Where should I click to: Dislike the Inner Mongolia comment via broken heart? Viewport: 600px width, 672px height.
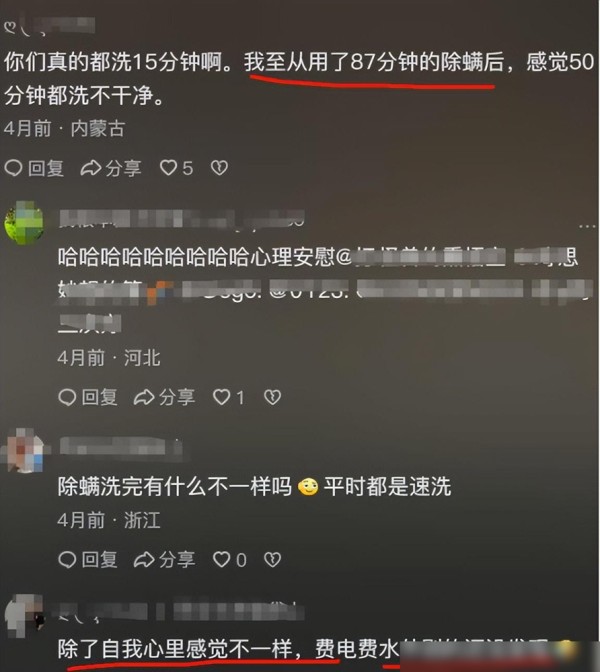[219, 168]
